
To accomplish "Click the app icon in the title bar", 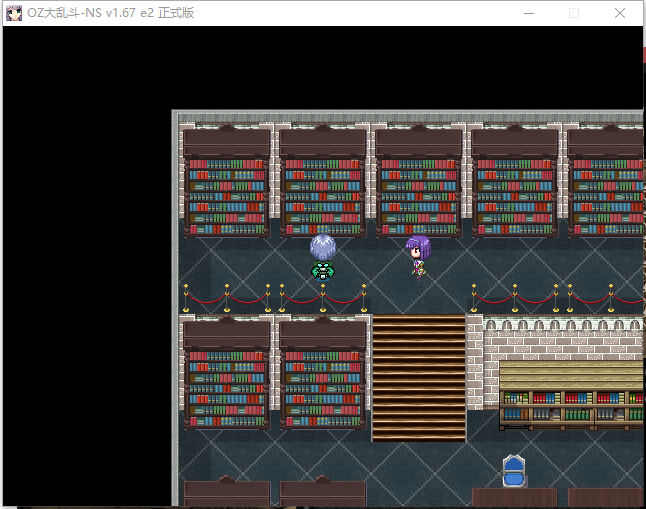I will [14, 13].
